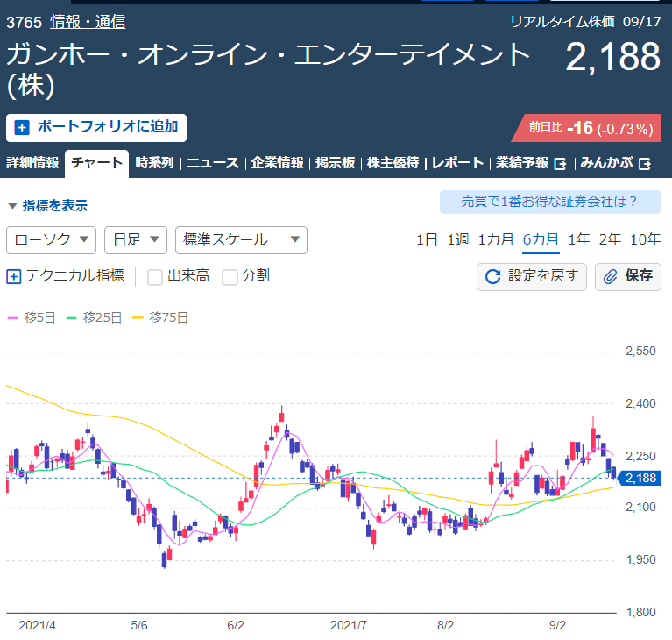Switch to 詳細情報 tab
The width and height of the screenshot is (672, 640).
coord(32,163)
